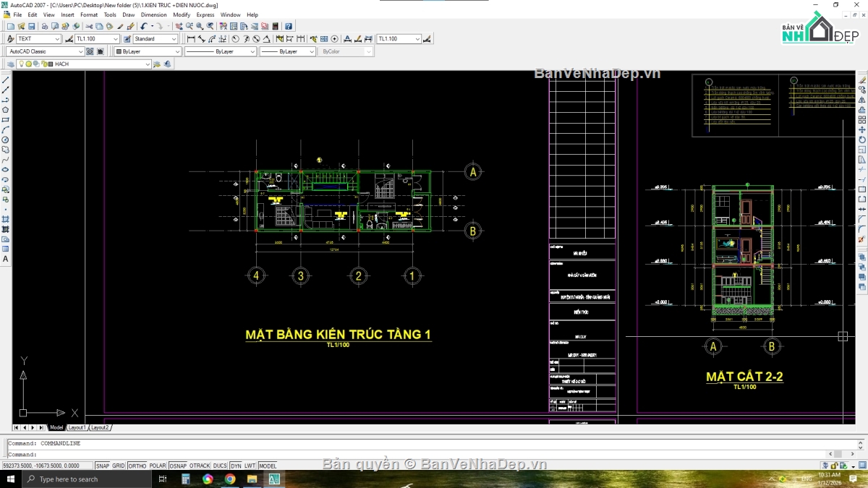Toggle OSNAP in status bar
Image resolution: width=868 pixels, height=488 pixels.
coord(178,466)
